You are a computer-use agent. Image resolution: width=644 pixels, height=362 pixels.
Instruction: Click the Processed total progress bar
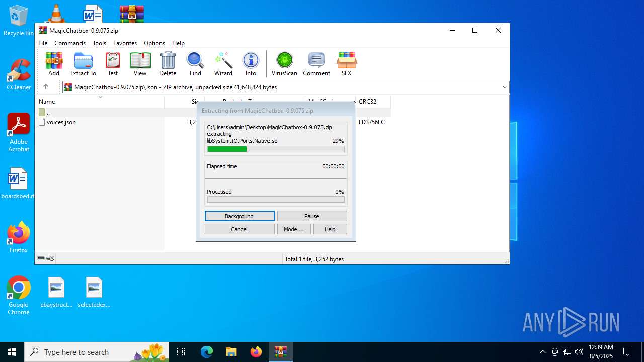pos(276,200)
